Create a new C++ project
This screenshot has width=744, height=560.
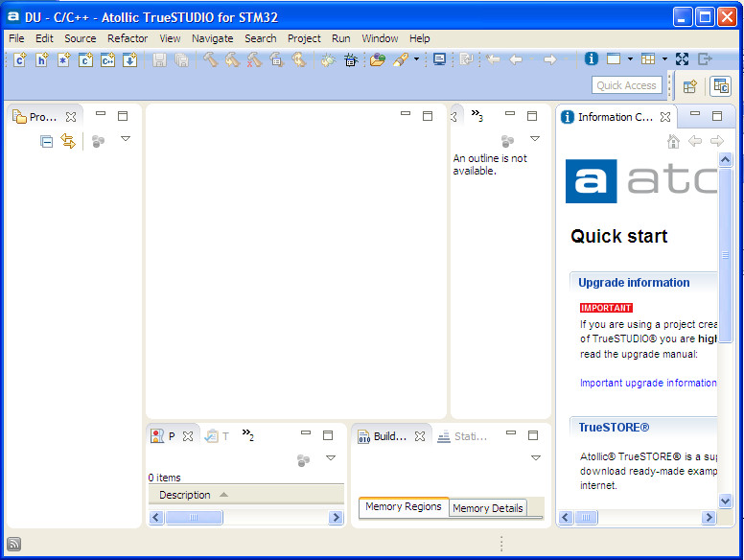pyautogui.click(x=107, y=59)
